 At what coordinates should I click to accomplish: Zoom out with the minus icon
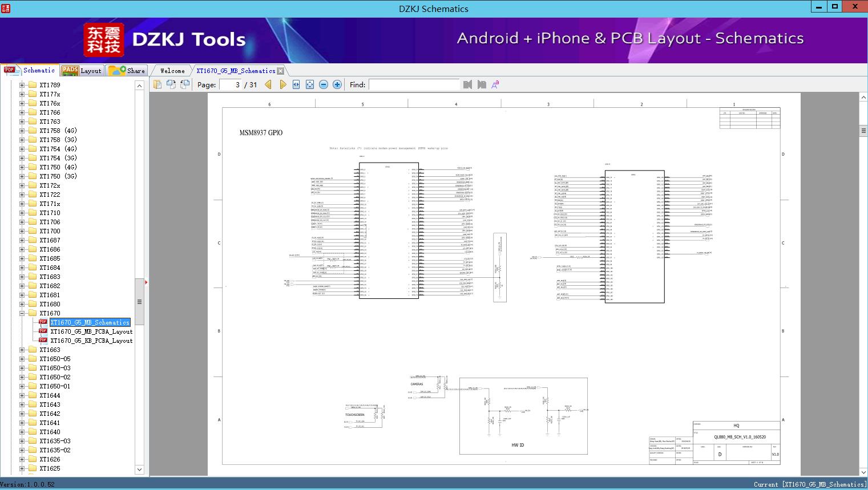tap(324, 84)
